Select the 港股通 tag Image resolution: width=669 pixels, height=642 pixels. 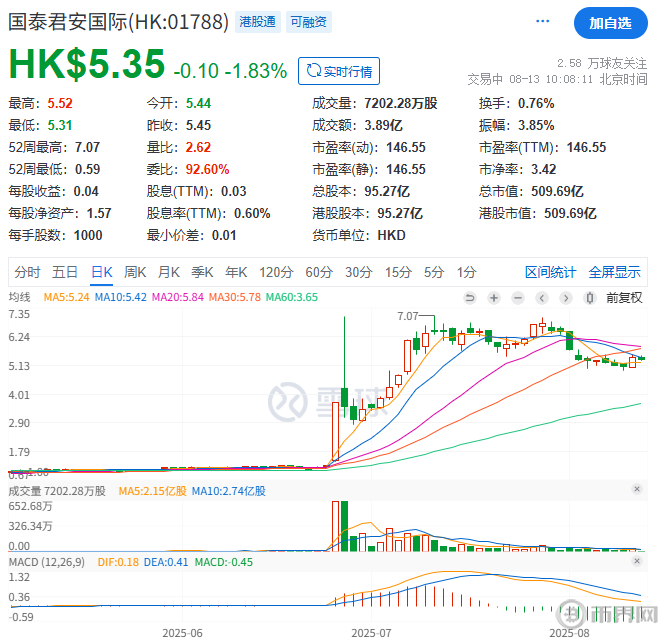258,22
